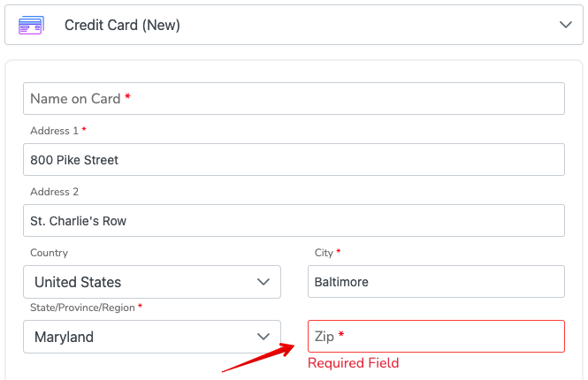The height and width of the screenshot is (380, 588).
Task: Focus the red-outlined Zip field
Action: point(436,336)
